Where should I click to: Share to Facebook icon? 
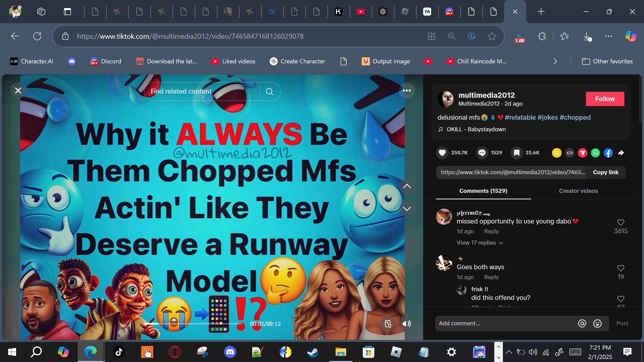[608, 153]
